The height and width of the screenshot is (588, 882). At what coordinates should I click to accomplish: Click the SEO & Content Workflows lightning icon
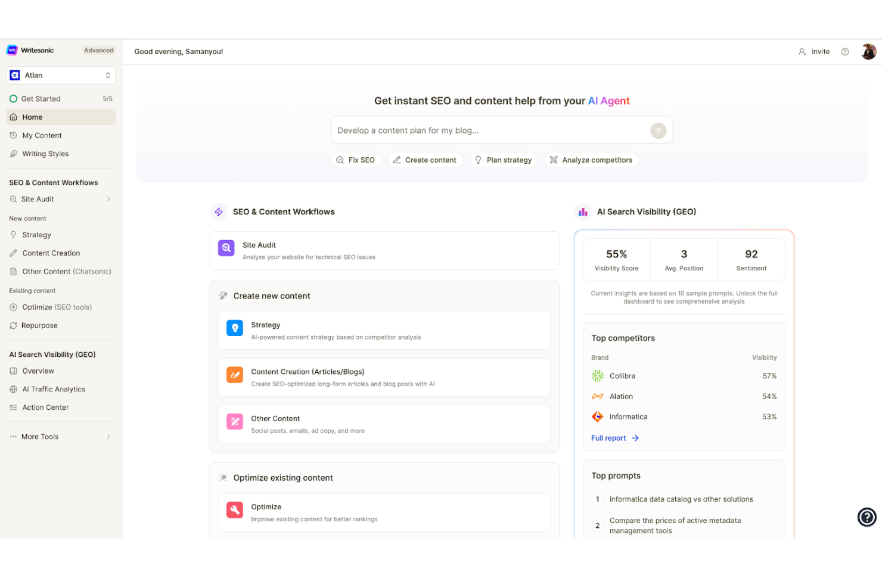tap(219, 211)
